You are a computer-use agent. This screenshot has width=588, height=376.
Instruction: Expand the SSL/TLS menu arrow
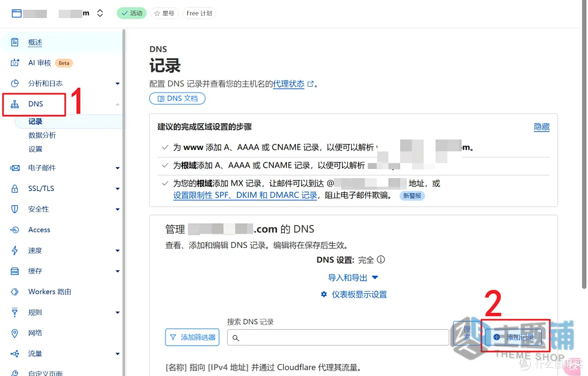pyautogui.click(x=118, y=189)
